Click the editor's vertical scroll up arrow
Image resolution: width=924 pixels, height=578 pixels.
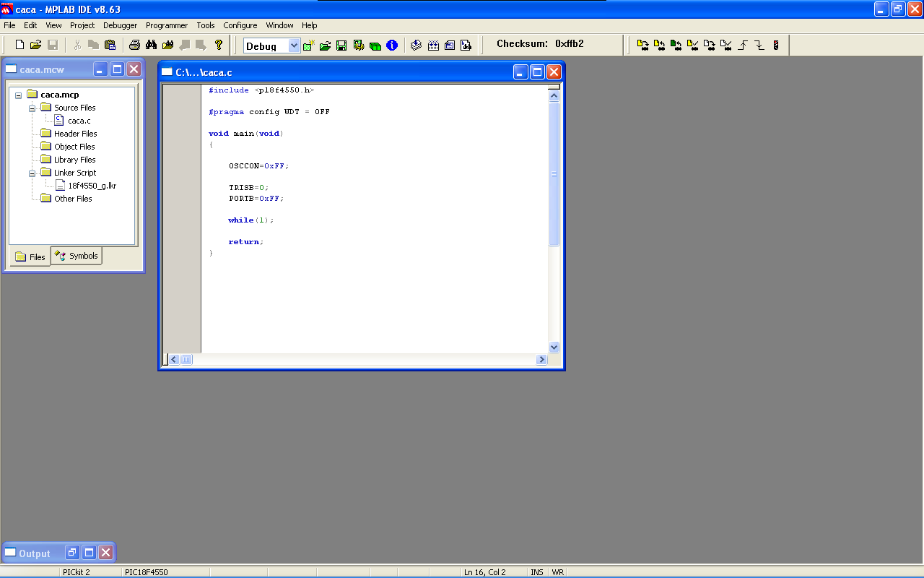pos(554,95)
